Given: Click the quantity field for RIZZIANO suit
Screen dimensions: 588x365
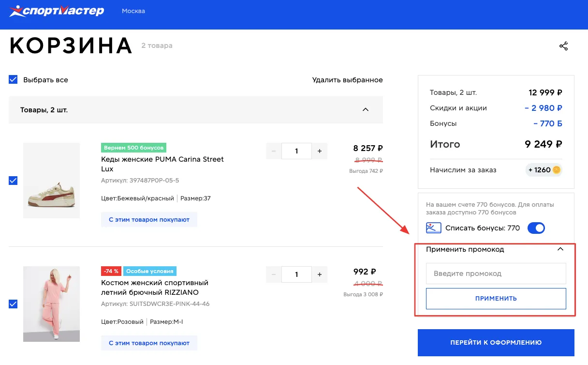Looking at the screenshot, I should click(x=296, y=274).
